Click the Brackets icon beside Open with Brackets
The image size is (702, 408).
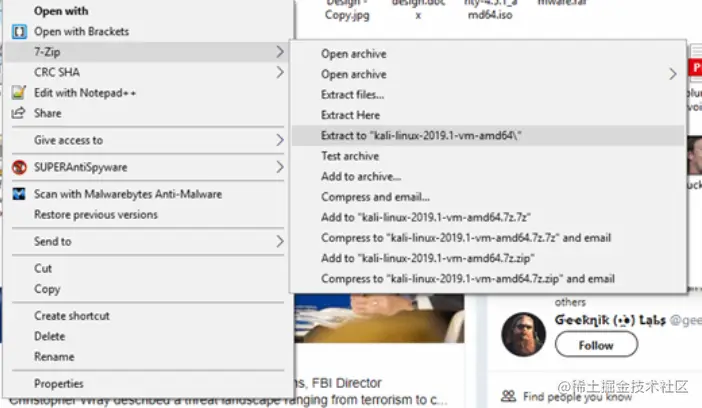click(x=19, y=31)
